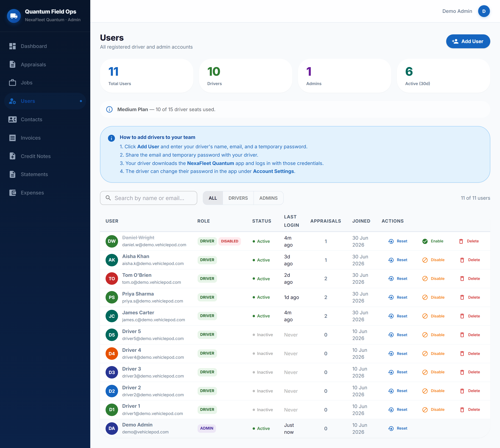Viewport: 500px width, 448px height.
Task: Open Invoices from the sidebar
Action: (45, 138)
